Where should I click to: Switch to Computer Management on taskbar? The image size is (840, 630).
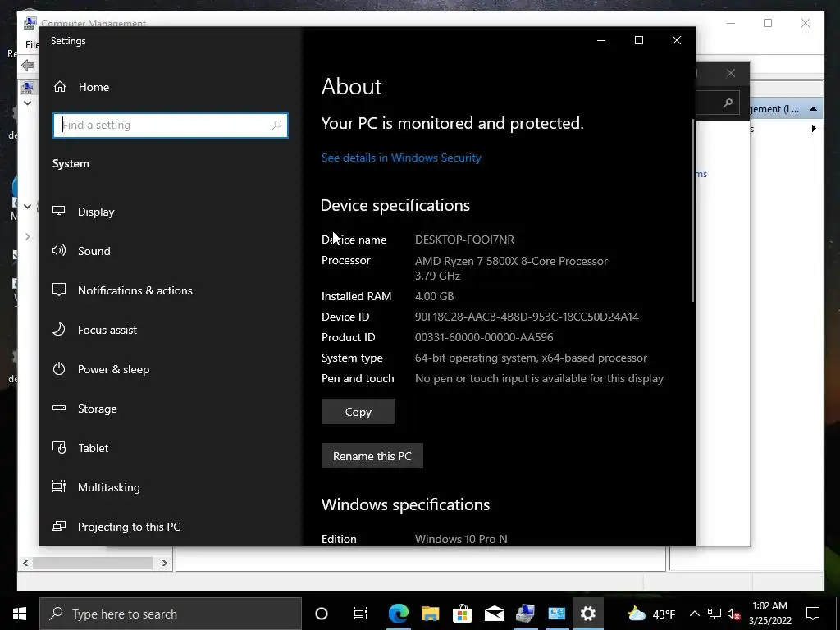coord(526,614)
